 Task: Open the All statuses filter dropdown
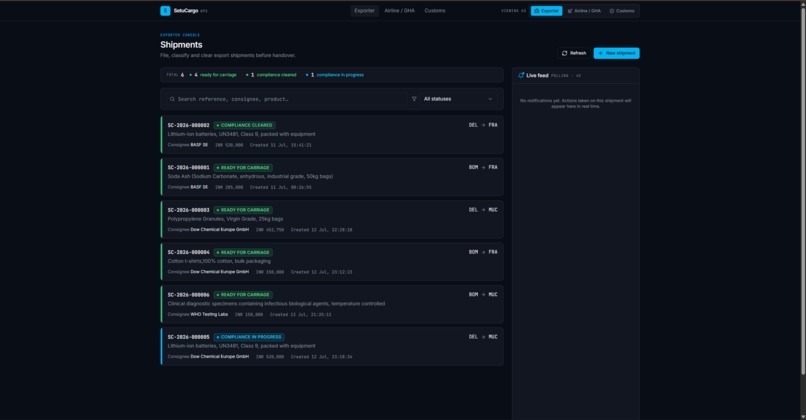[453, 99]
